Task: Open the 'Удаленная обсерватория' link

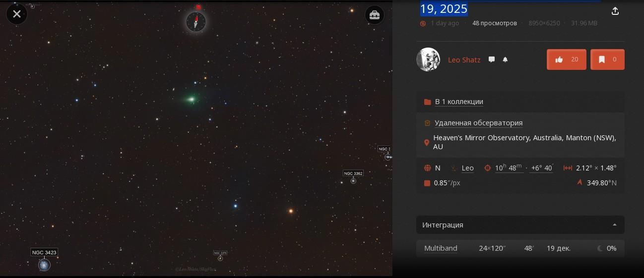Action: 478,123
